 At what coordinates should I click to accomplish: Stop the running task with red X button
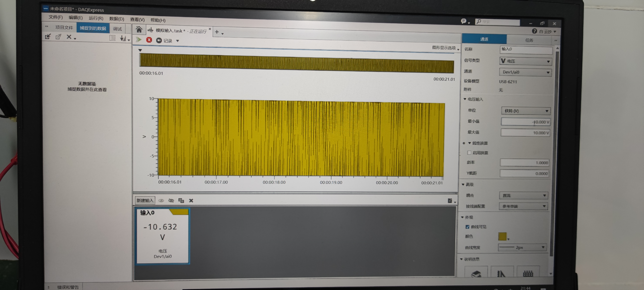pos(149,40)
